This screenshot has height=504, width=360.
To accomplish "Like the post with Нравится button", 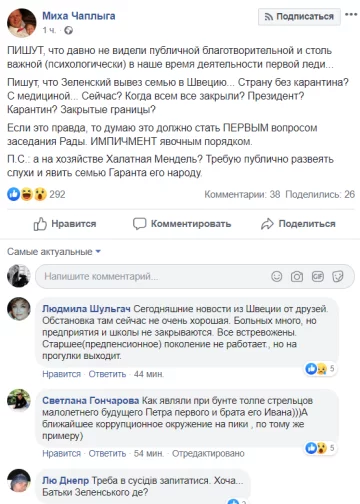I will pyautogui.click(x=65, y=224).
